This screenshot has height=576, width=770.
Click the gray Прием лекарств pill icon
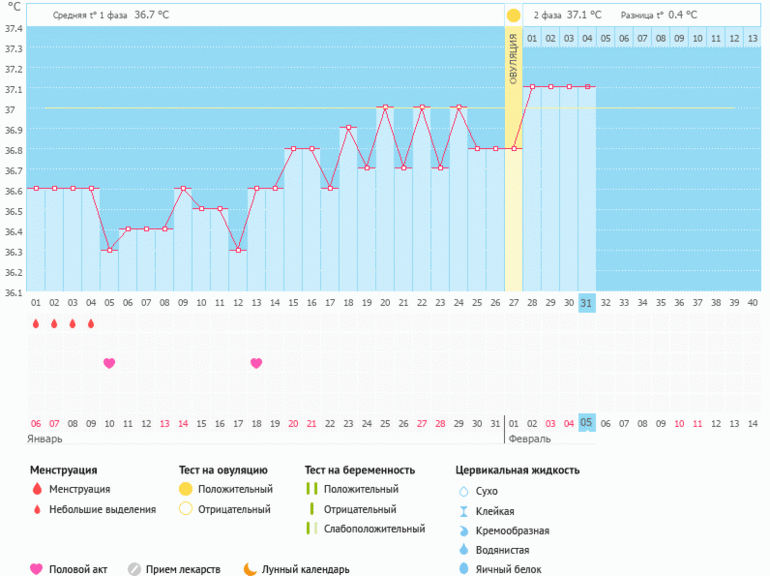(x=134, y=569)
